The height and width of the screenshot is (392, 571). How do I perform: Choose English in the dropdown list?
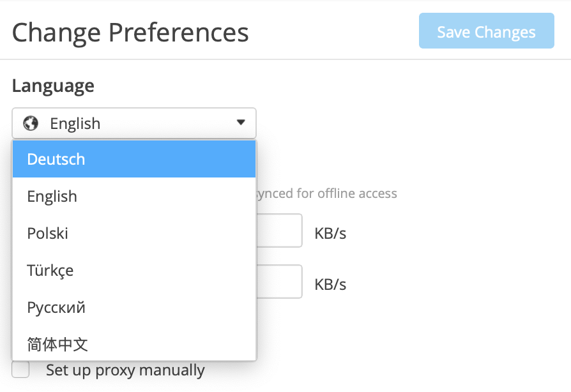(x=134, y=196)
